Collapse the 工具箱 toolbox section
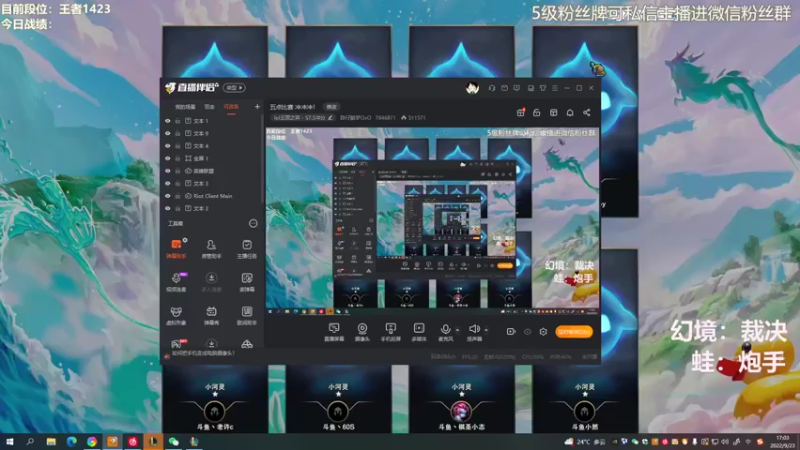 click(253, 223)
